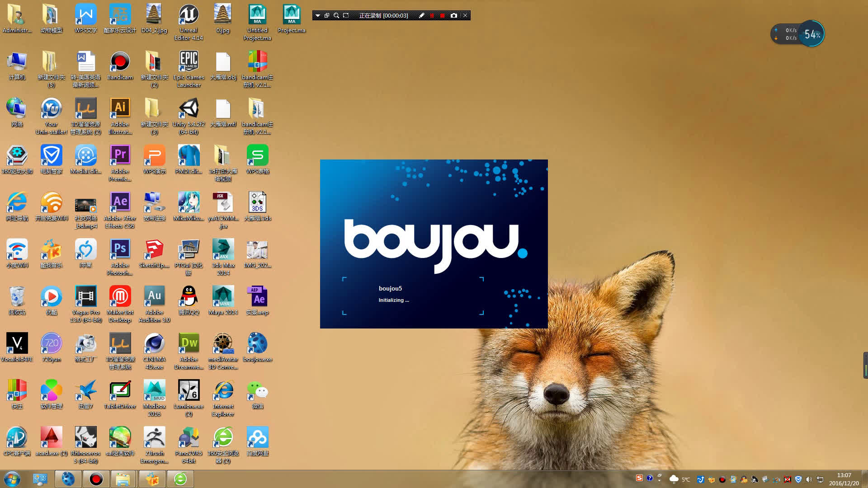Open the File Explorer taskbar button
Viewport: 868px width, 488px height.
[x=123, y=479]
